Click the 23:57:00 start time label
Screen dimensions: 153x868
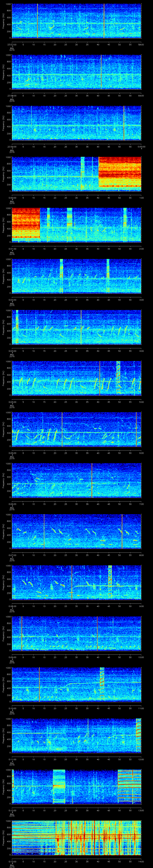(12, 44)
